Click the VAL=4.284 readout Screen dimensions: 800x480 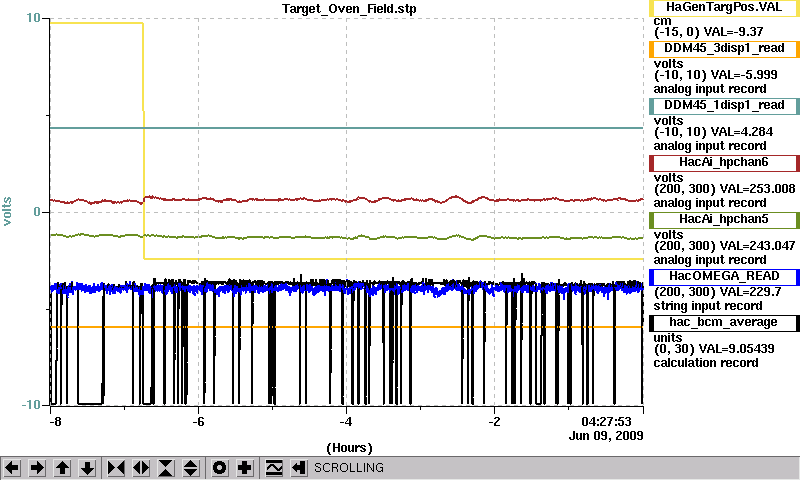[x=741, y=132]
